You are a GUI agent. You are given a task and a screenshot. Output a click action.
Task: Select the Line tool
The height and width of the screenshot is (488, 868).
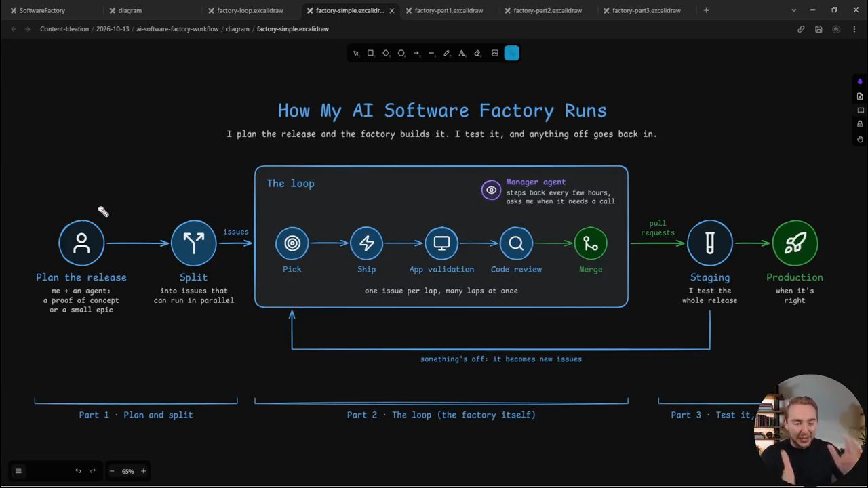pos(431,53)
